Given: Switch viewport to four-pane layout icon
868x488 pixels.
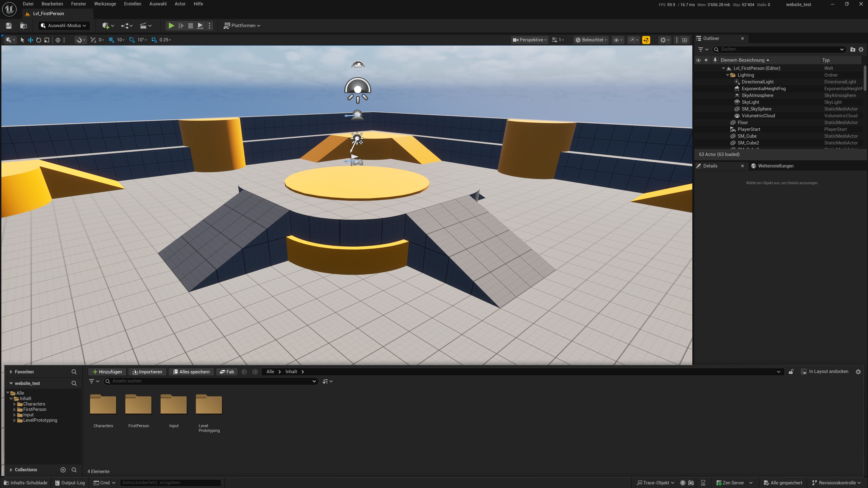Looking at the screenshot, I should [685, 40].
